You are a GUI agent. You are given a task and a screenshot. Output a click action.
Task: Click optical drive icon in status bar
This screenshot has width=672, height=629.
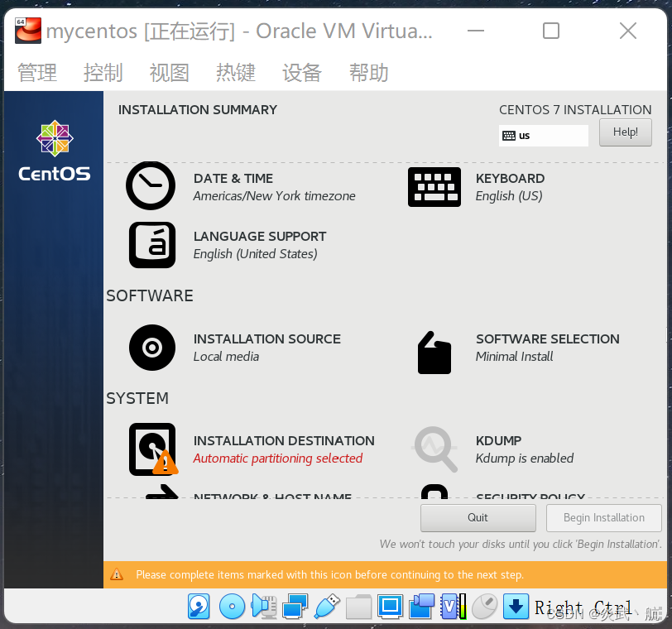232,607
